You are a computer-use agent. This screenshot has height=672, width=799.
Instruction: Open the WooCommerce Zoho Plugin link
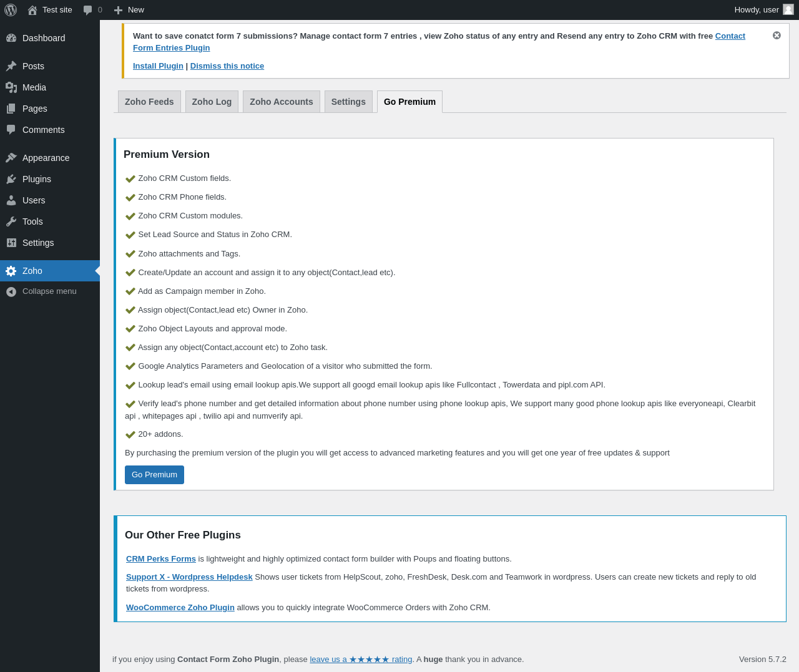coord(180,608)
